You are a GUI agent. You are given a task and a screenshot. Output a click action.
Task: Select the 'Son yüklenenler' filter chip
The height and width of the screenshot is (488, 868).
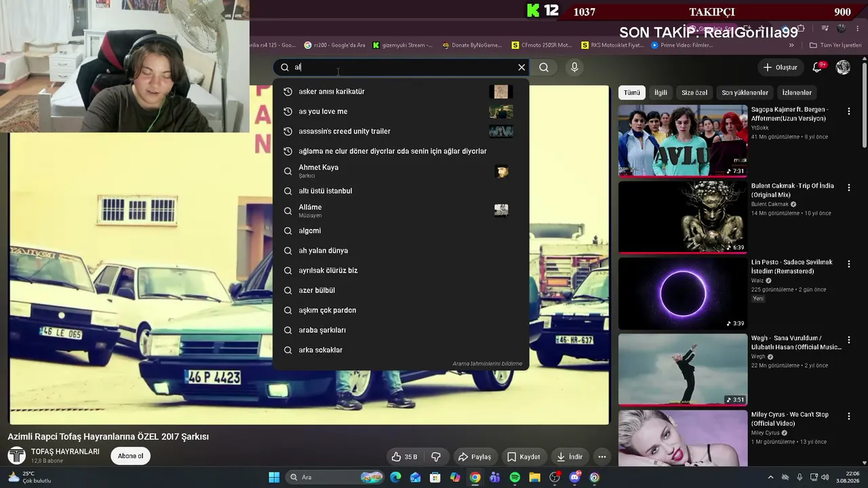745,93
